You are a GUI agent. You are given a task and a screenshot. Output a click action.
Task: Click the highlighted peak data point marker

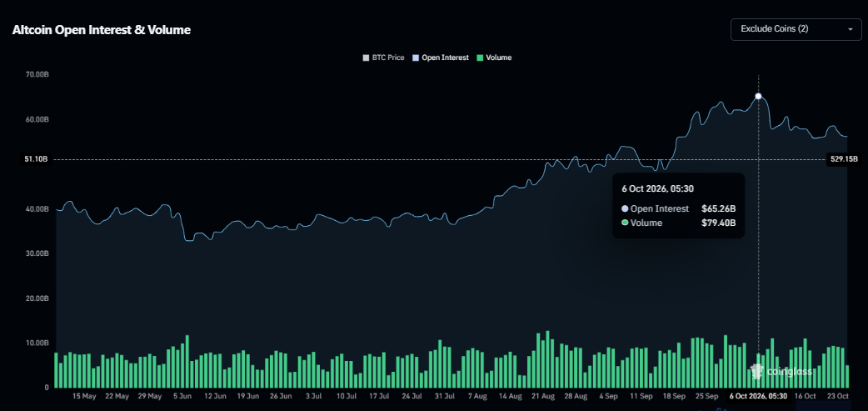click(758, 97)
